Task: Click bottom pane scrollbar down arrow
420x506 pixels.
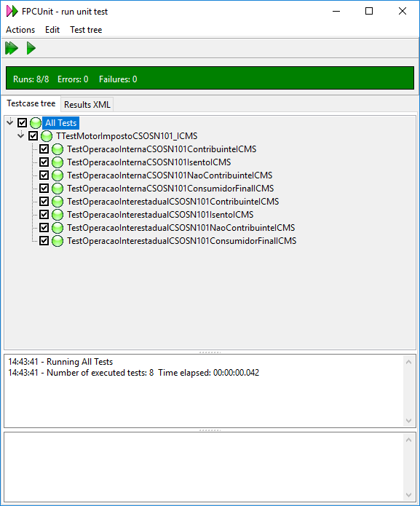Action: pyautogui.click(x=408, y=494)
